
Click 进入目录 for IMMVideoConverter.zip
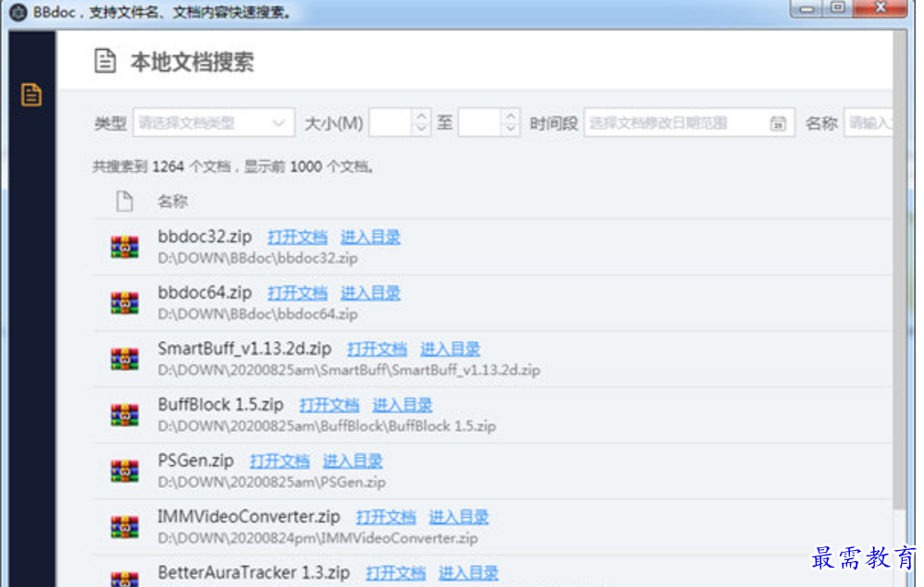pos(459,517)
